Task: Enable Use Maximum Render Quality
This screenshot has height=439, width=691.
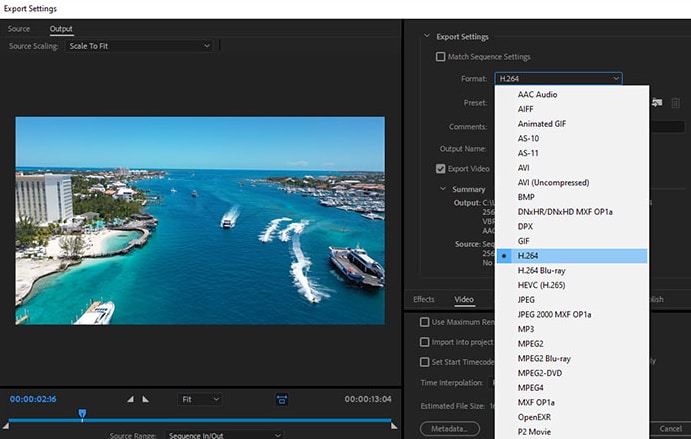Action: tap(424, 322)
